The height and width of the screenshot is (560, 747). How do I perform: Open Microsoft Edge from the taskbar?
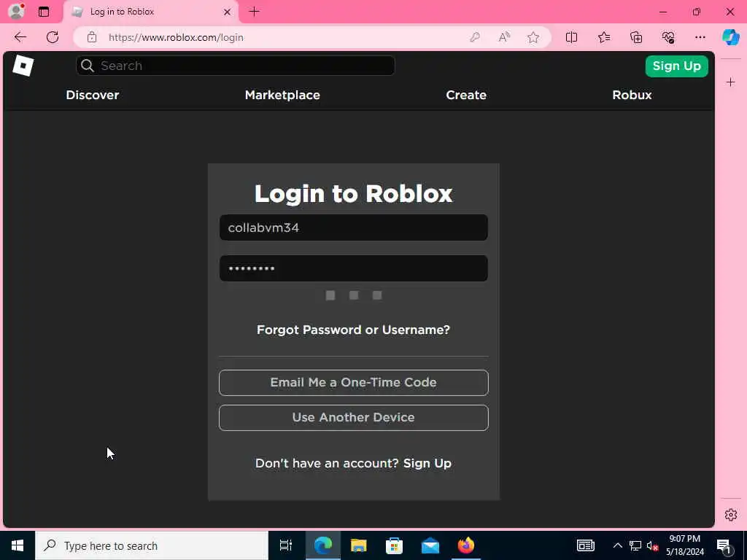pyautogui.click(x=322, y=545)
